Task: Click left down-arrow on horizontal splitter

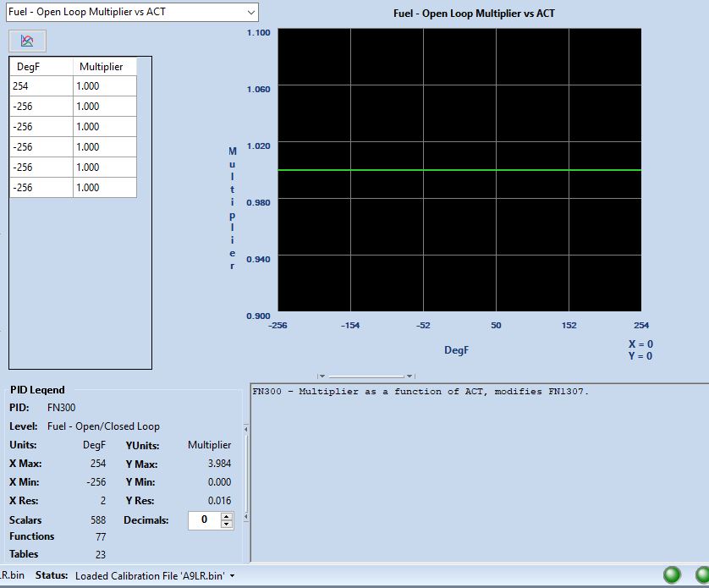Action: 322,376
